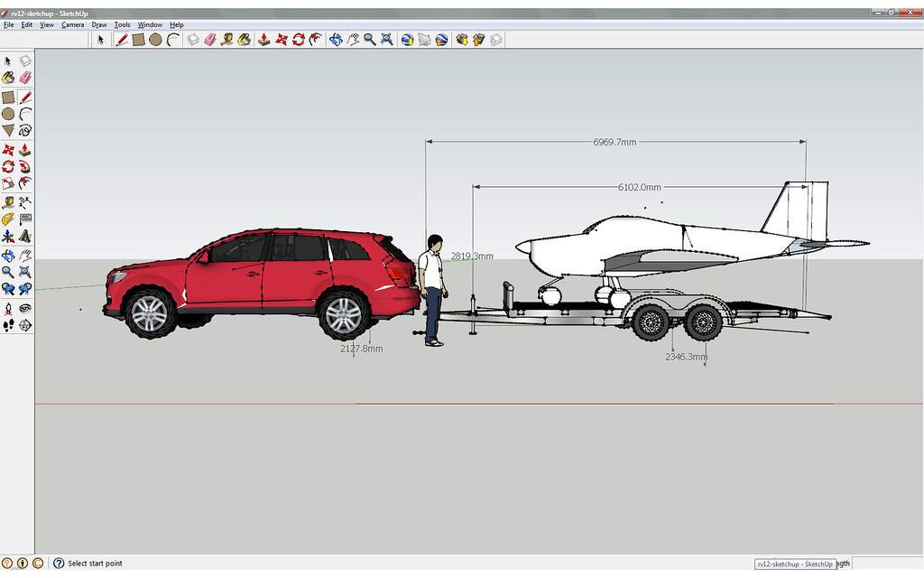Viewport: 924px width, 578px height.
Task: Pick the Dimension tool in left palette
Action: pyautogui.click(x=25, y=203)
